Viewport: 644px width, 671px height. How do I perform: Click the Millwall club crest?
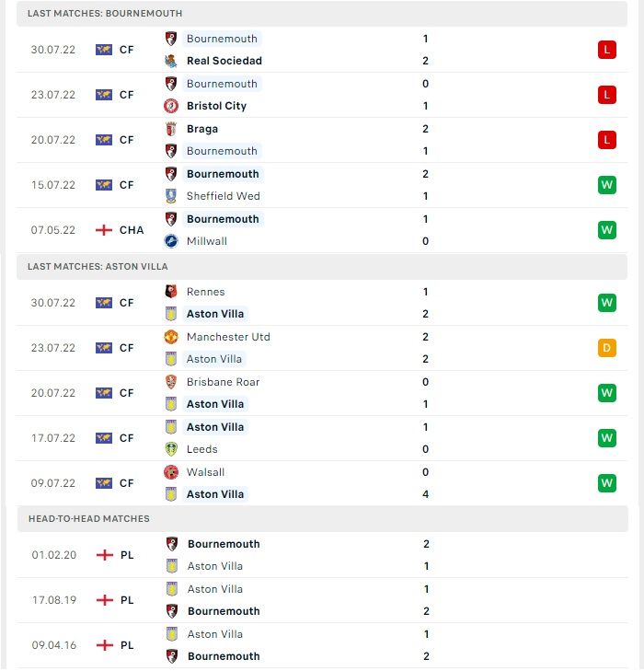(x=171, y=241)
